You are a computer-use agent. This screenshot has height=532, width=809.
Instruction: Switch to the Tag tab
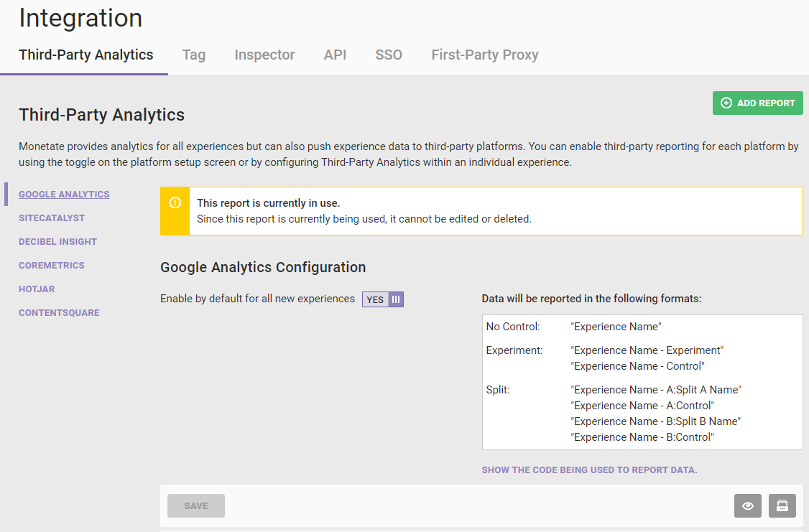pyautogui.click(x=194, y=55)
